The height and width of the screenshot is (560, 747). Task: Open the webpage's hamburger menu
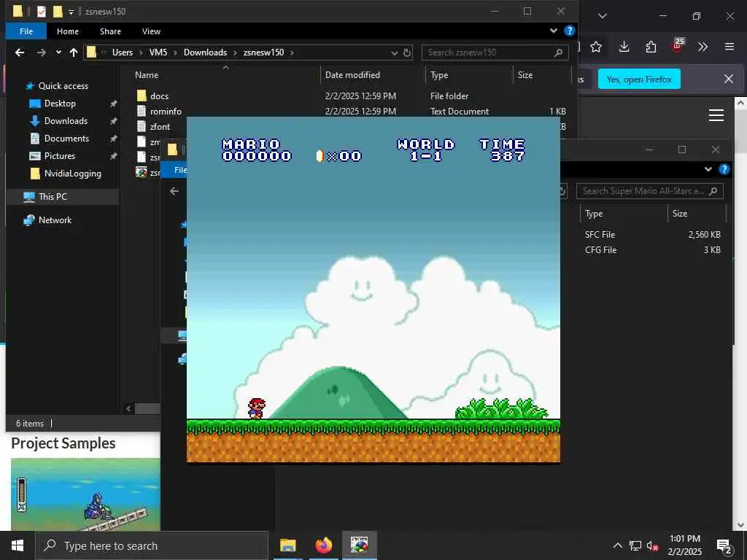[716, 115]
